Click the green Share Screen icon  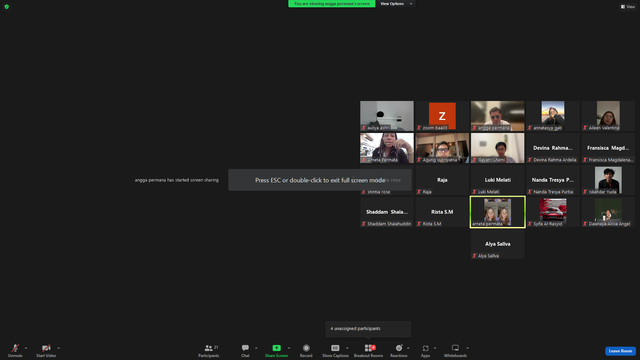[276, 348]
